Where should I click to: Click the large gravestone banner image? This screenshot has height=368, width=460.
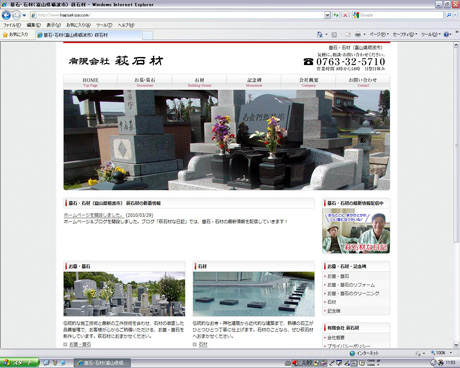(x=227, y=140)
